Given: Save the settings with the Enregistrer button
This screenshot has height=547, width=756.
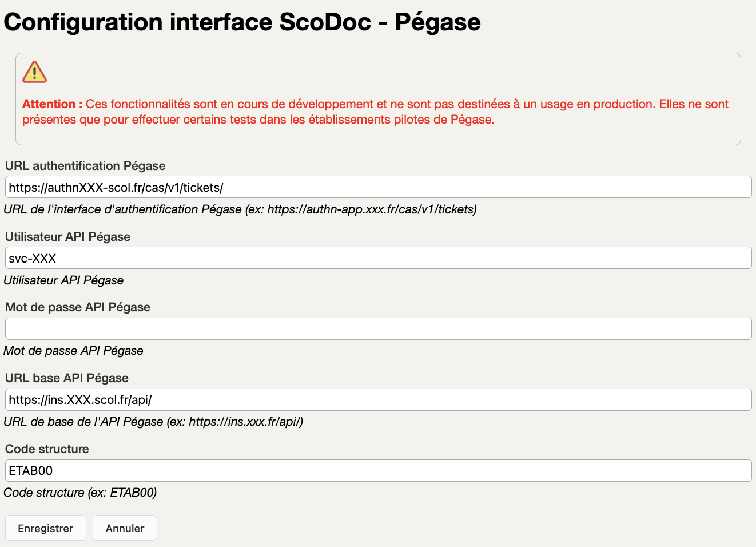Looking at the screenshot, I should (46, 528).
